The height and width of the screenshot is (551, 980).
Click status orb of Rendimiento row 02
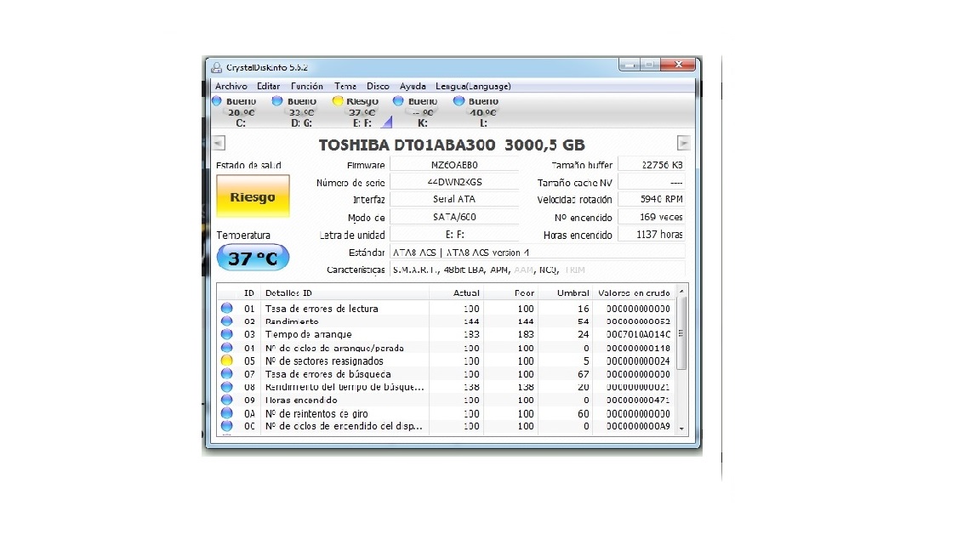coord(227,321)
